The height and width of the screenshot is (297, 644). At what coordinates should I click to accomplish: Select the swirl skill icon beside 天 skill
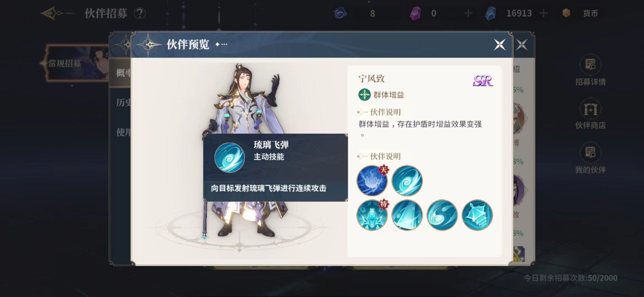pyautogui.click(x=407, y=181)
